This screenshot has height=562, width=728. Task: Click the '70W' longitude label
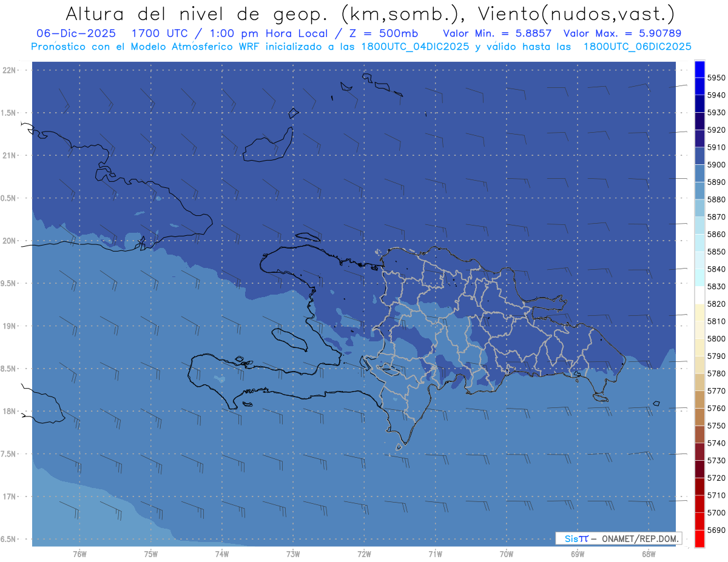[x=507, y=554]
